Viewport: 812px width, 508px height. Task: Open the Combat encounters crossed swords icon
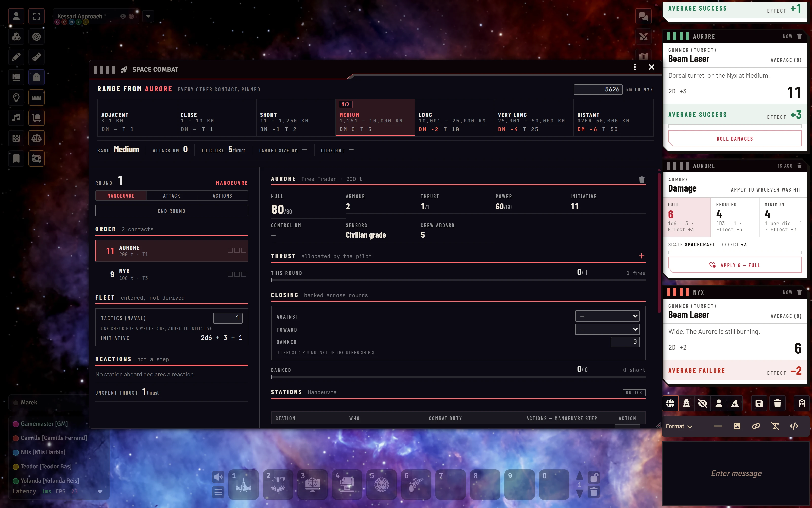coord(643,37)
